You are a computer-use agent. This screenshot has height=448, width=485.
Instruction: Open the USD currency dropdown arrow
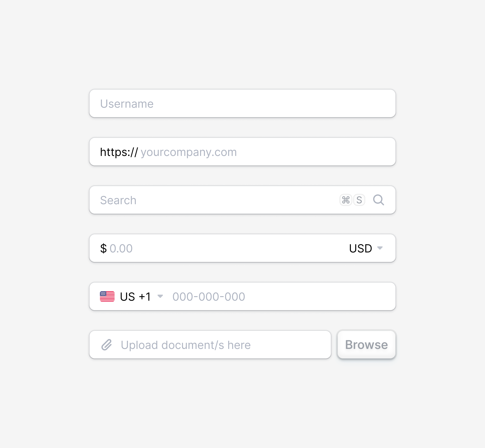(380, 248)
